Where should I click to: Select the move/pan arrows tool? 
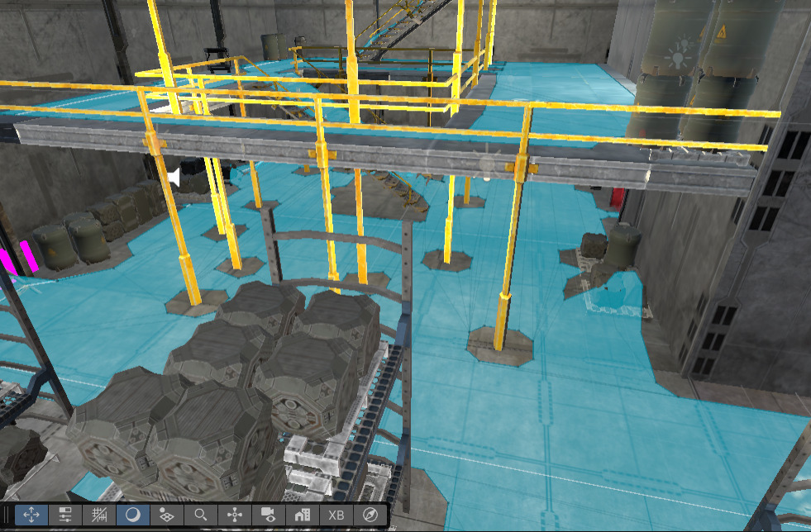[31, 516]
